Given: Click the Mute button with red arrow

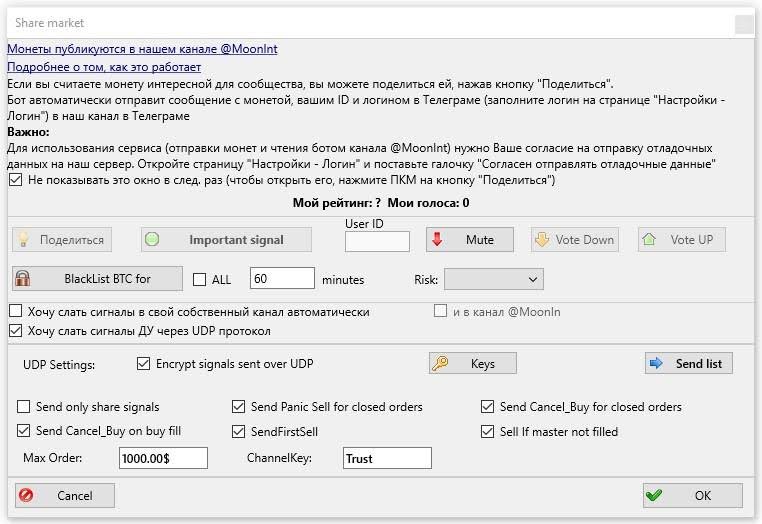Looking at the screenshot, I should (x=470, y=240).
